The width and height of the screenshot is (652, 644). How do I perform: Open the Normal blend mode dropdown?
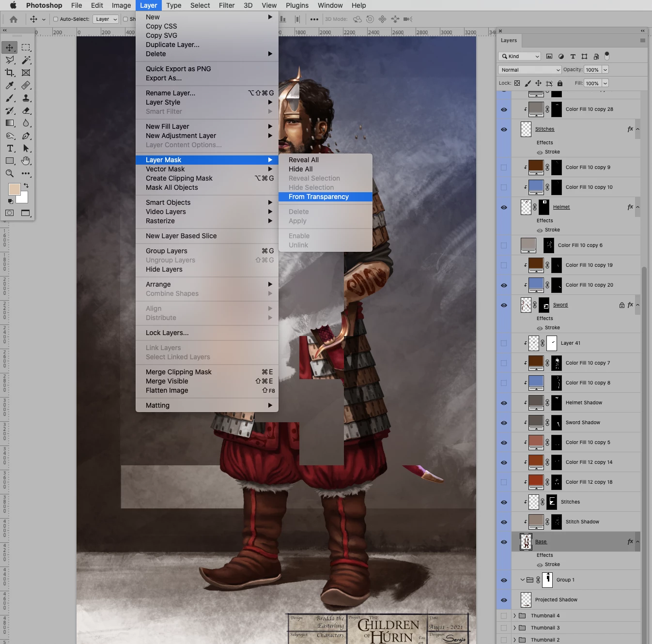click(x=530, y=70)
